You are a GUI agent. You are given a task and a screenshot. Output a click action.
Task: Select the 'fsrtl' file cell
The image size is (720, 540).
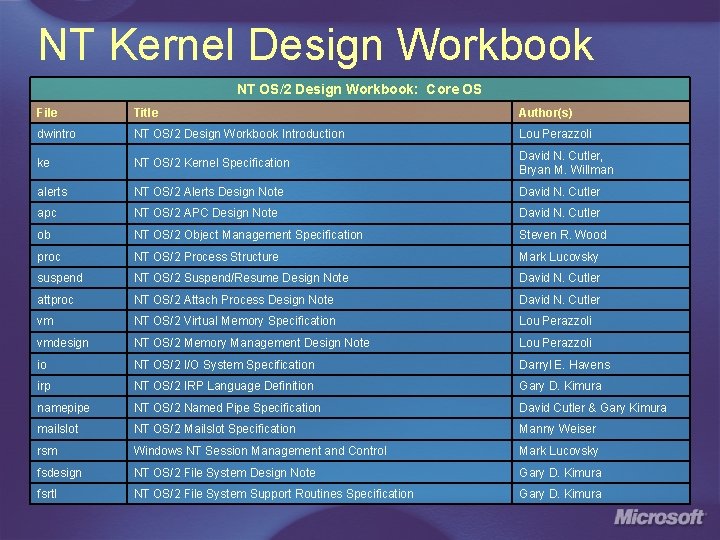point(79,494)
